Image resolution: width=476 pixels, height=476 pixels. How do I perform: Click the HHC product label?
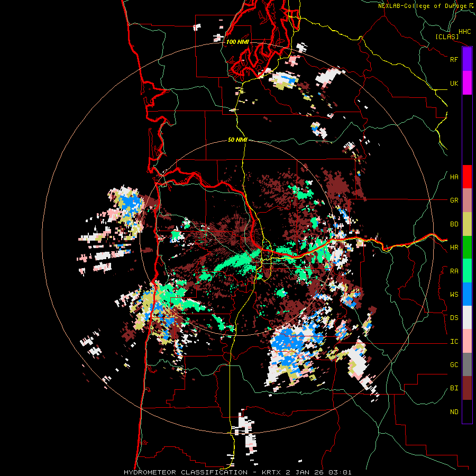(464, 32)
